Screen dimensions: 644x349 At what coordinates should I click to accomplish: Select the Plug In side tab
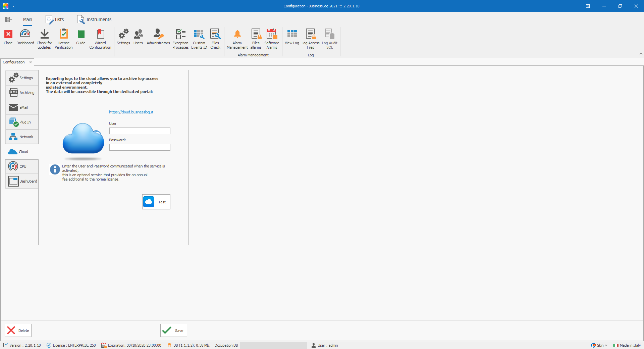point(22,122)
